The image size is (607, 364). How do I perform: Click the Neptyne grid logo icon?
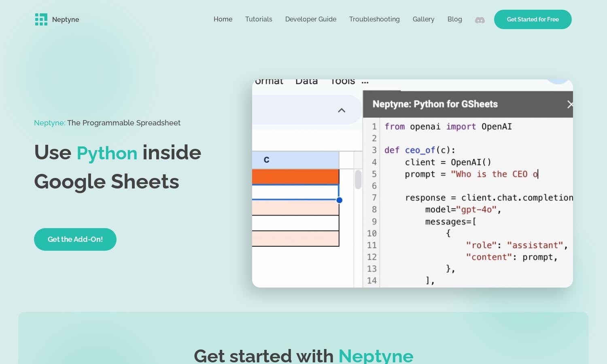coord(41,19)
